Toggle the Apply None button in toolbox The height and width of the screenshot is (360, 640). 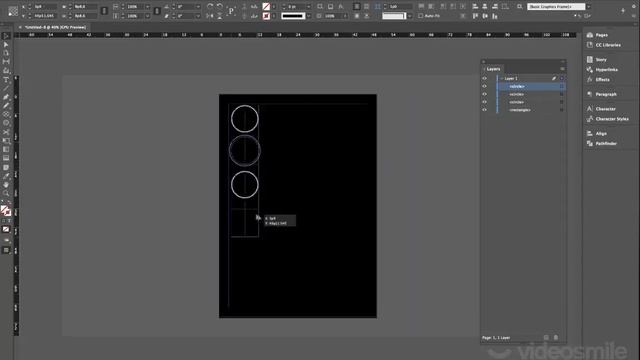pos(6,229)
